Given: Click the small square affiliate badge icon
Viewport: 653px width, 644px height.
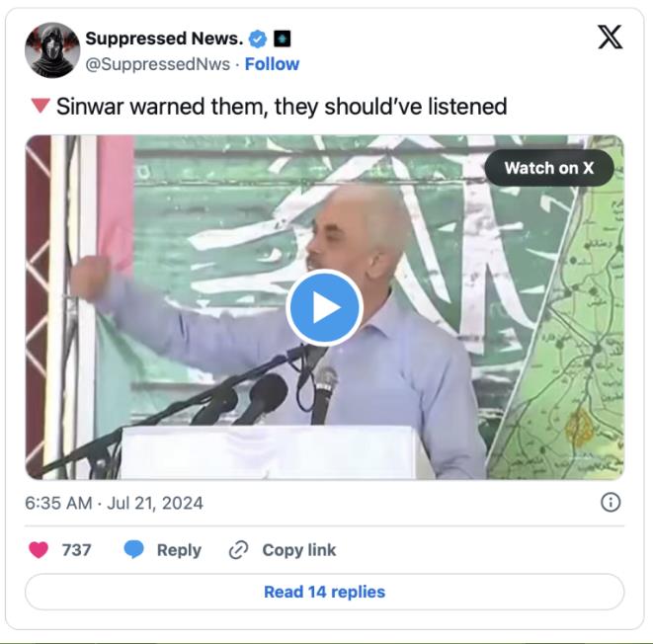Looking at the screenshot, I should coord(282,39).
